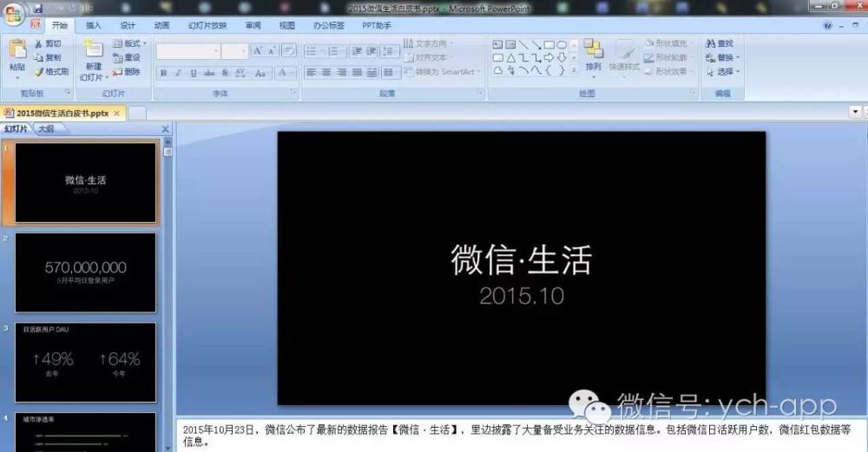Image resolution: width=868 pixels, height=452 pixels.
Task: Toggle Text Shadow formatting
Action: 225,73
